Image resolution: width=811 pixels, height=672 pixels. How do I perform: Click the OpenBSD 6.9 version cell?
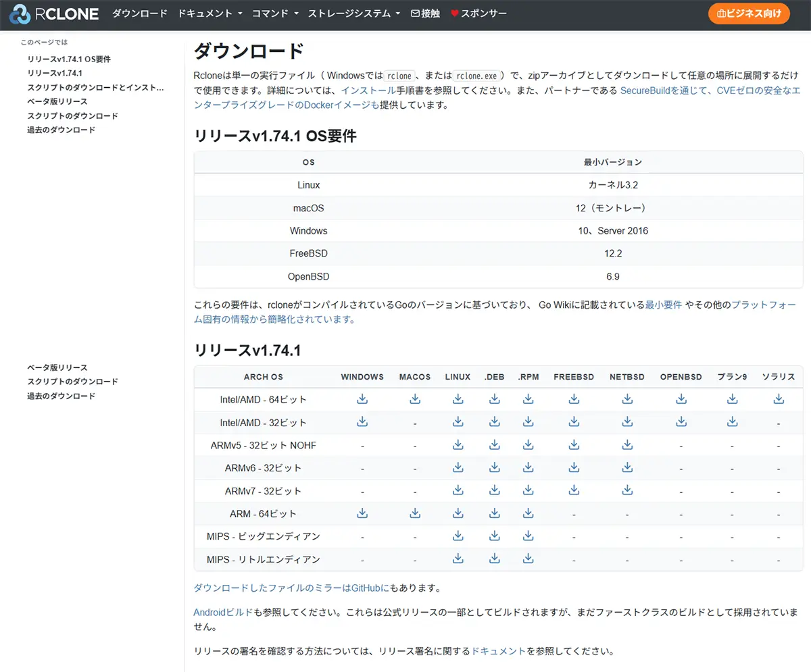click(x=613, y=277)
